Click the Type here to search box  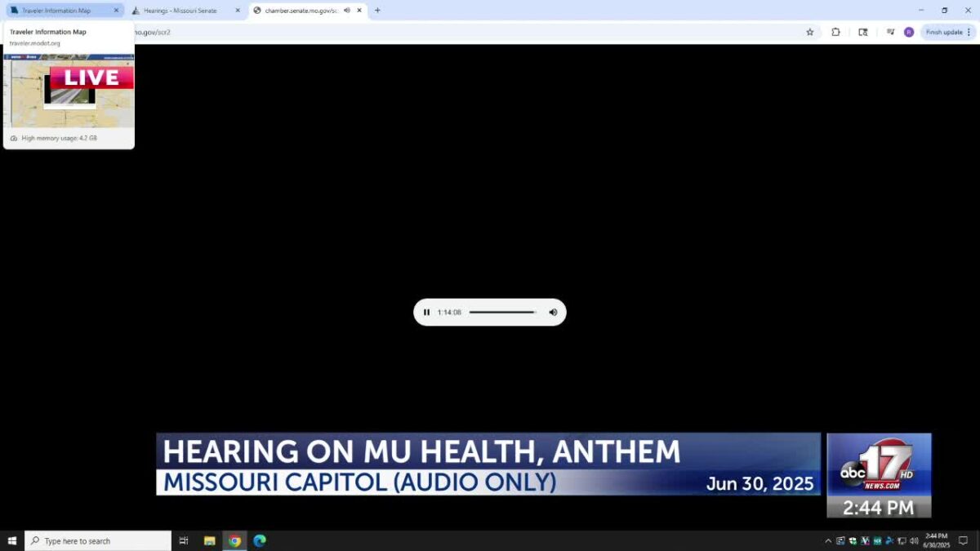[x=98, y=540]
